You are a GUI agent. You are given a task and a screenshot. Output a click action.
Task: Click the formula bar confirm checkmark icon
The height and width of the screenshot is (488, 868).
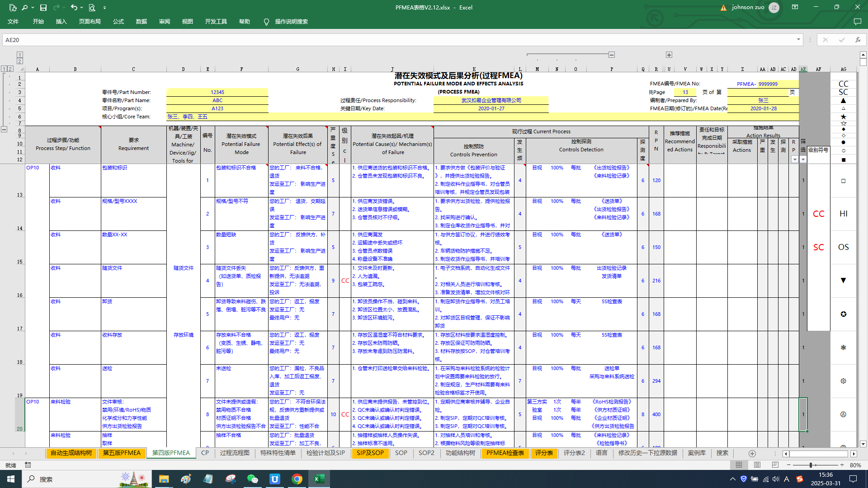click(841, 40)
